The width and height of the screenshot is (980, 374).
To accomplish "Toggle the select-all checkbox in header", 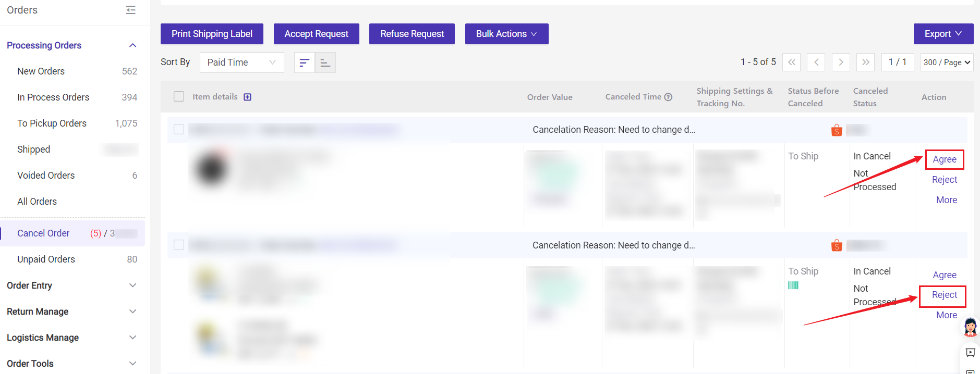I will (179, 96).
